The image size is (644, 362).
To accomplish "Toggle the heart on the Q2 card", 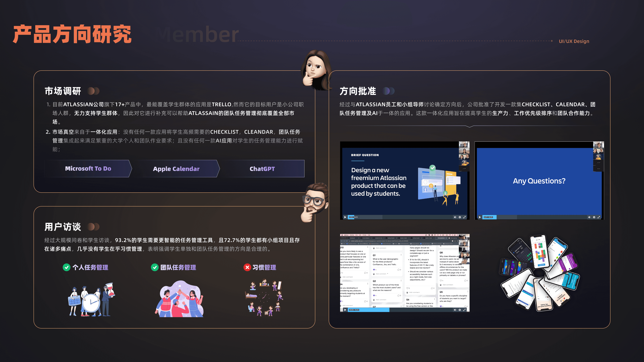I will pos(374,295).
